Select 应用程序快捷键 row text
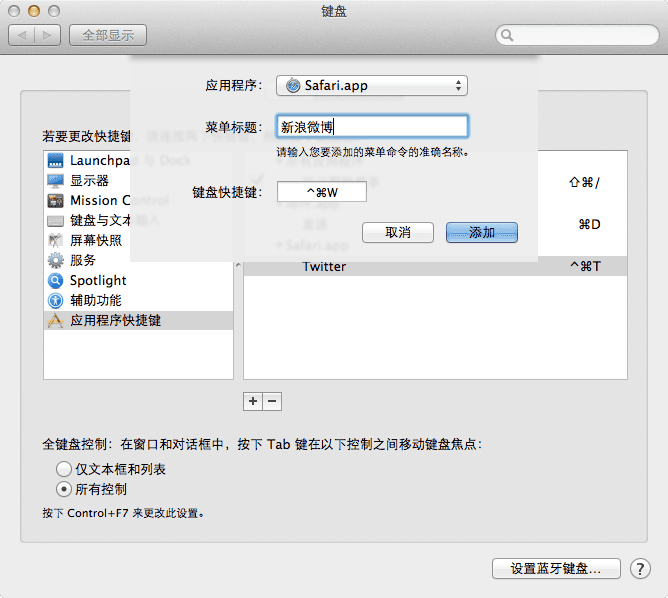The image size is (668, 598). 115,320
